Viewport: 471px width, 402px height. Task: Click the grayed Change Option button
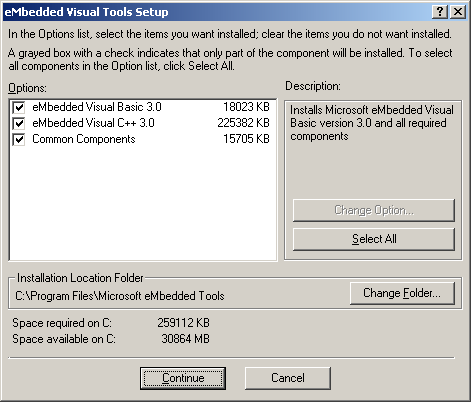tap(374, 210)
